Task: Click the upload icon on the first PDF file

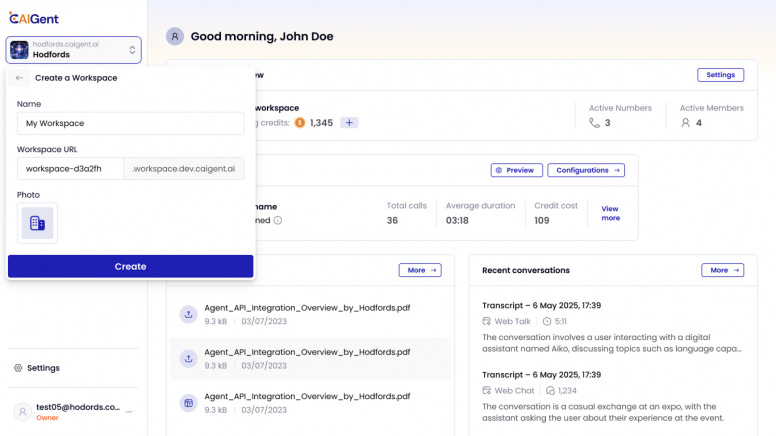Action: (x=187, y=314)
